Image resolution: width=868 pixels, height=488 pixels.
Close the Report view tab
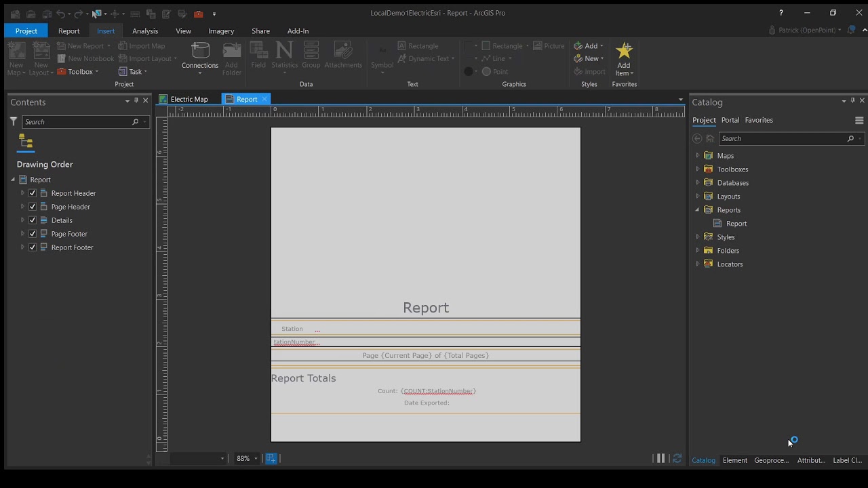click(264, 99)
